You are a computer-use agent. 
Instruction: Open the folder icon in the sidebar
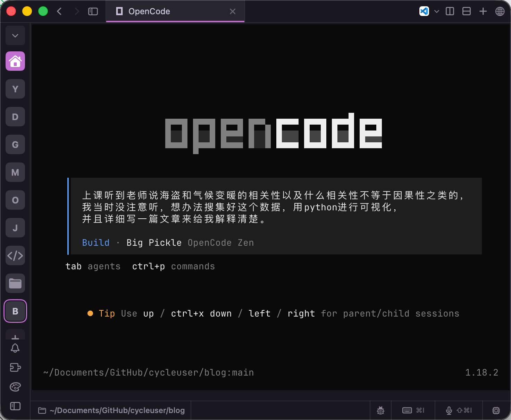coord(15,283)
